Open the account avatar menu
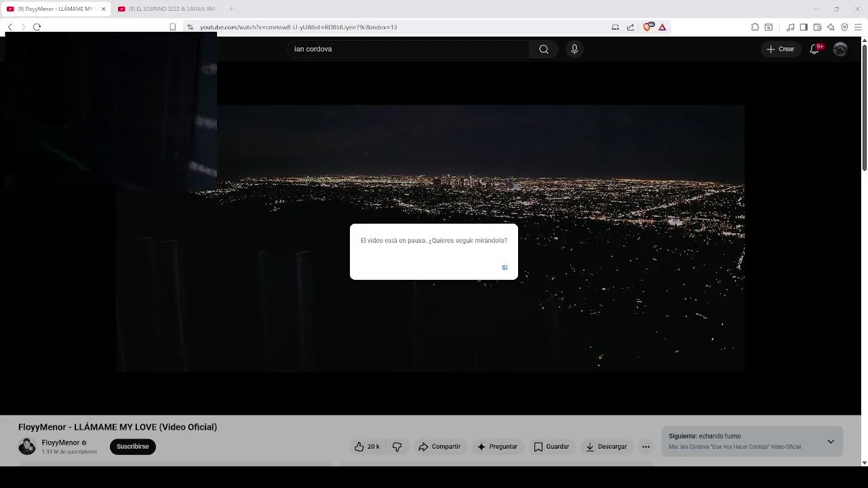The image size is (868, 488). tap(840, 49)
